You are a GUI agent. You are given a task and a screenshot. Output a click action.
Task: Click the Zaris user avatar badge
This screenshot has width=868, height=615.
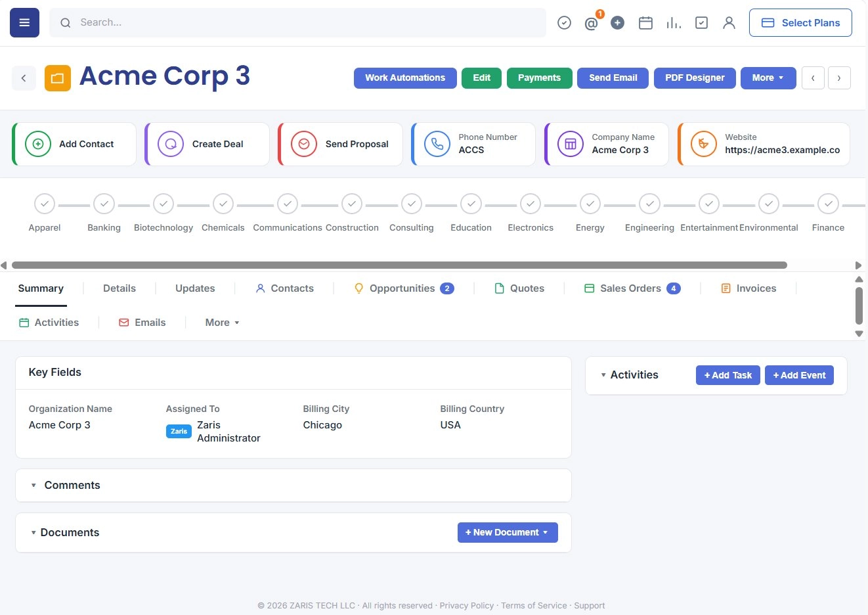pos(179,432)
